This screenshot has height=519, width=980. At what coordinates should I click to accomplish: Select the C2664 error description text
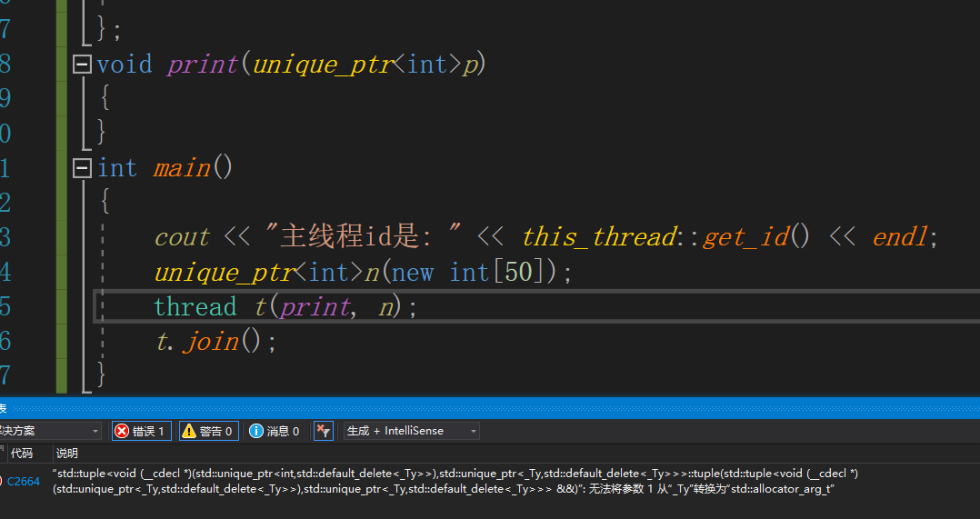click(455, 481)
